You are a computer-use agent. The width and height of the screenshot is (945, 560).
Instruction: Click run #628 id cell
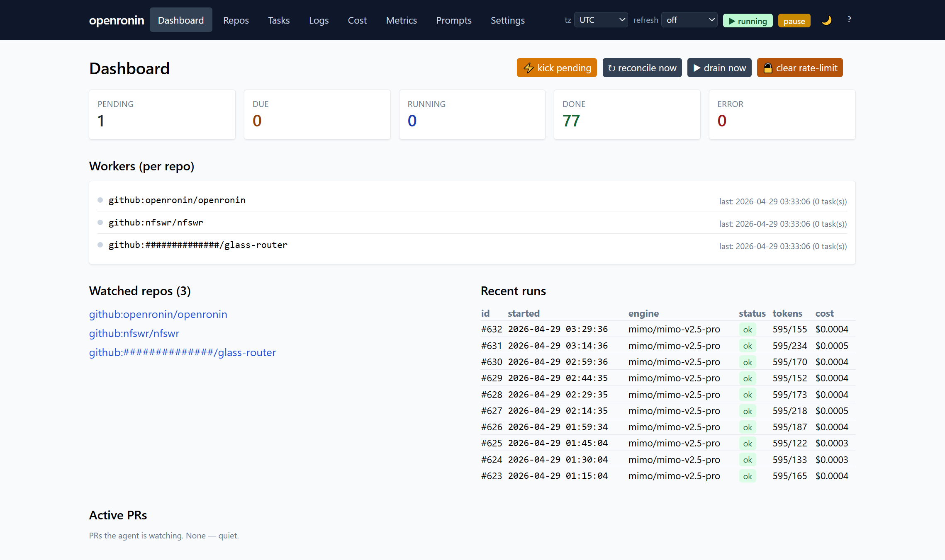click(x=492, y=395)
